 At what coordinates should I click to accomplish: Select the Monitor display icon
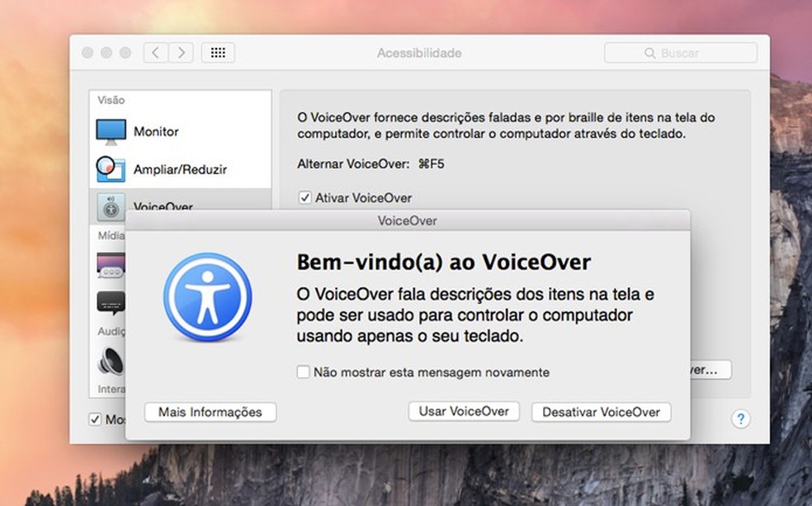[111, 131]
